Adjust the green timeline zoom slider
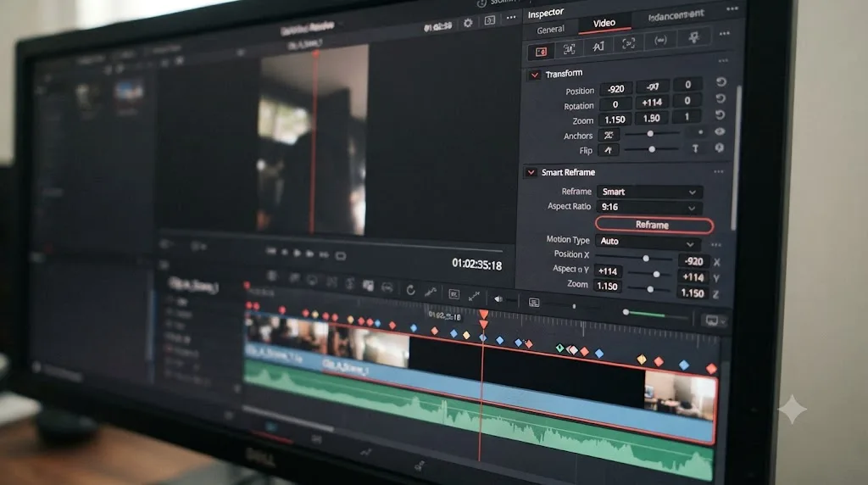 pyautogui.click(x=657, y=314)
